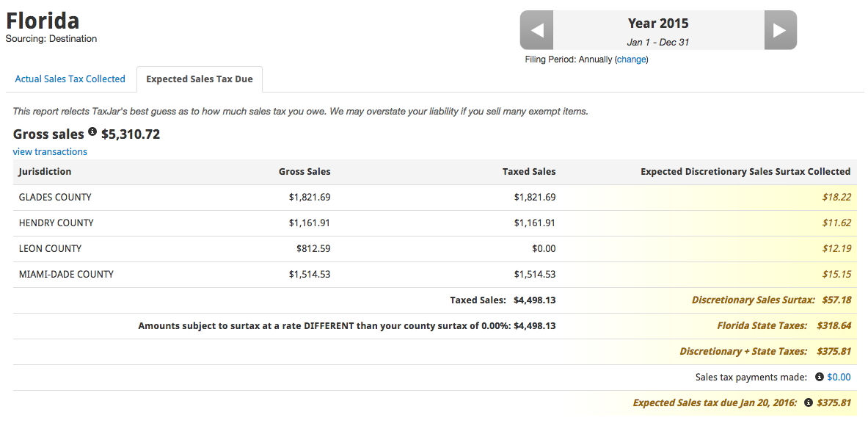
Task: Click the Florida state heading
Action: 43,21
